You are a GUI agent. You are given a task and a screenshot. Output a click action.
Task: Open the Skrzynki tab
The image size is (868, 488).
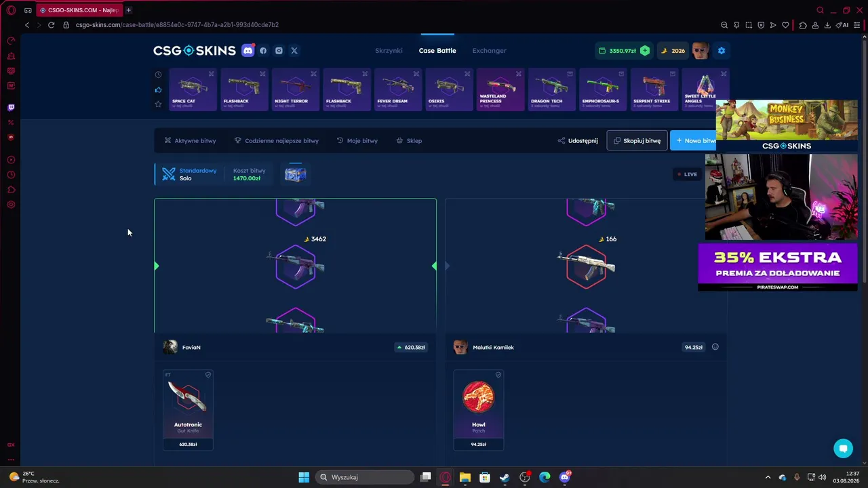[389, 50]
